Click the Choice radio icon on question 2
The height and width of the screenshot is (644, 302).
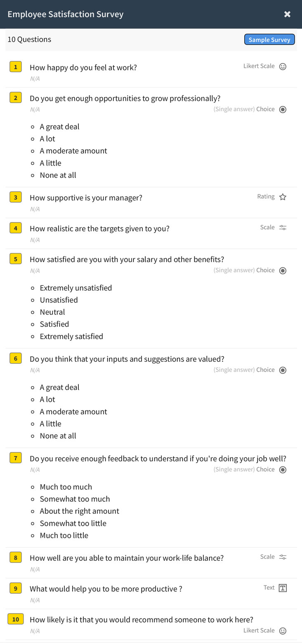[x=283, y=109]
